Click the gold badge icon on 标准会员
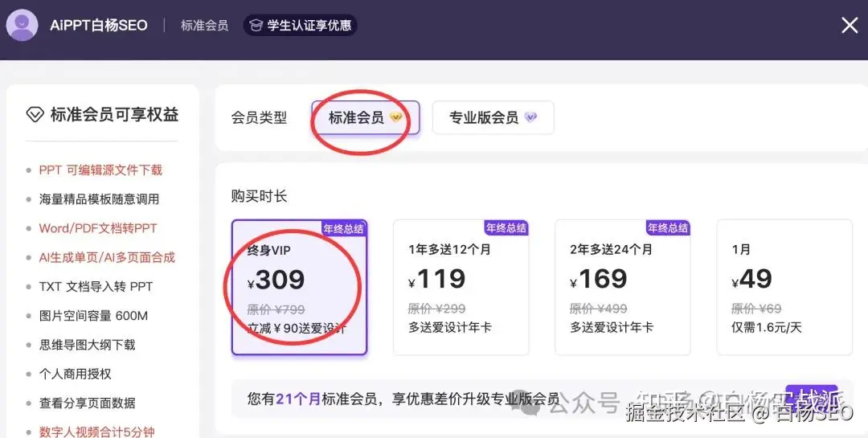 coord(395,117)
